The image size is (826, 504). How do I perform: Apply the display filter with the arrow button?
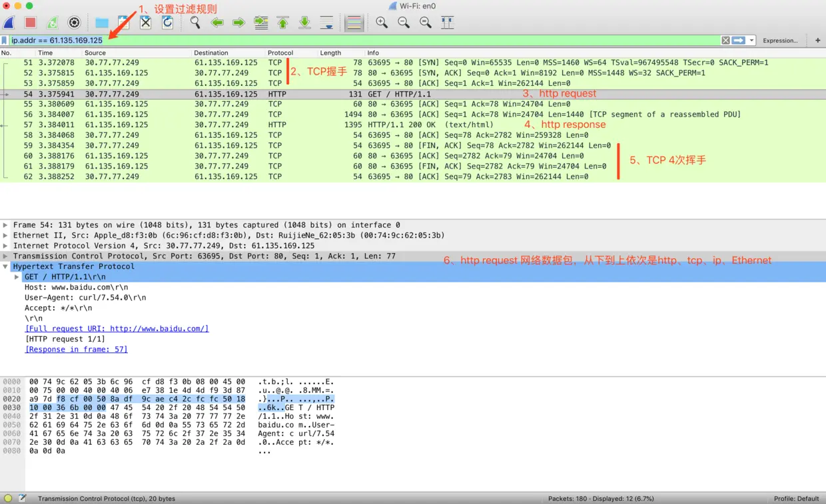click(739, 41)
